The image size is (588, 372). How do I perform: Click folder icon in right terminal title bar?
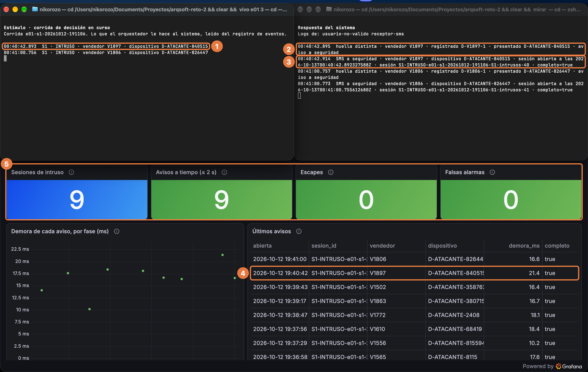[329, 9]
